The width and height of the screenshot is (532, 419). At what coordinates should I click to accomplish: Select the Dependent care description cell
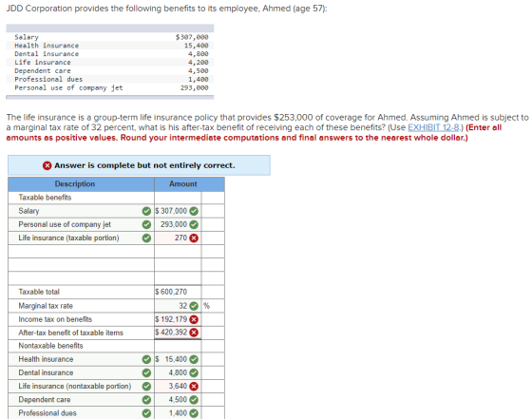point(81,400)
